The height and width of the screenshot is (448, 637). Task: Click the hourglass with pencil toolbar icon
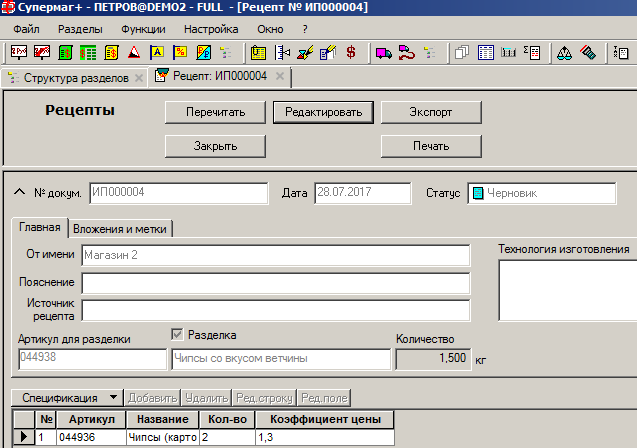(x=305, y=52)
